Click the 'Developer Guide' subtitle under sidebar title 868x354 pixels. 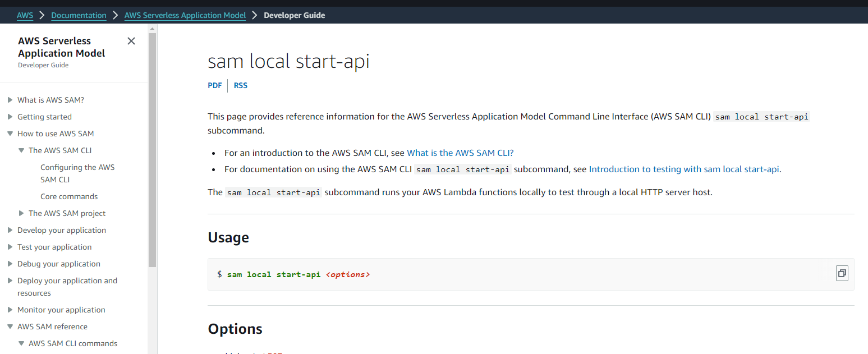43,65
